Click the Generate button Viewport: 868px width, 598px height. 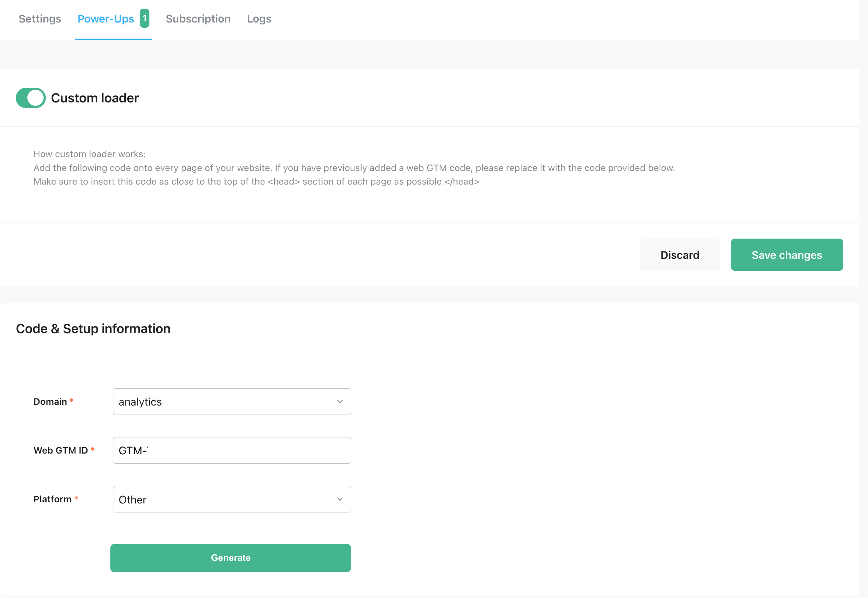pos(231,558)
